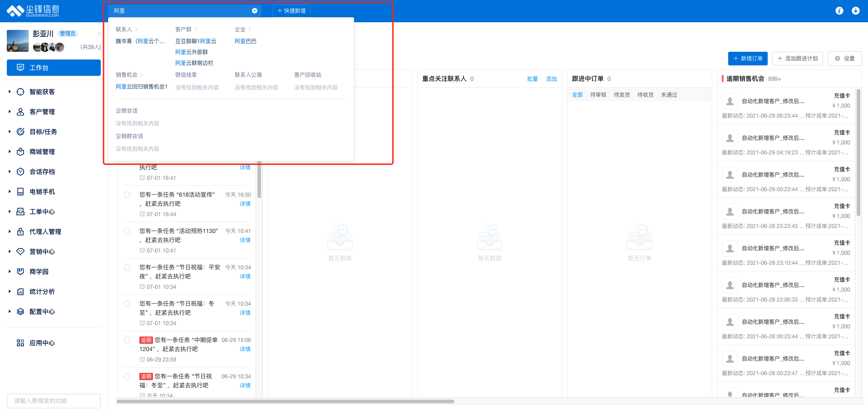Click the 统计分析 chart icon

pos(20,292)
